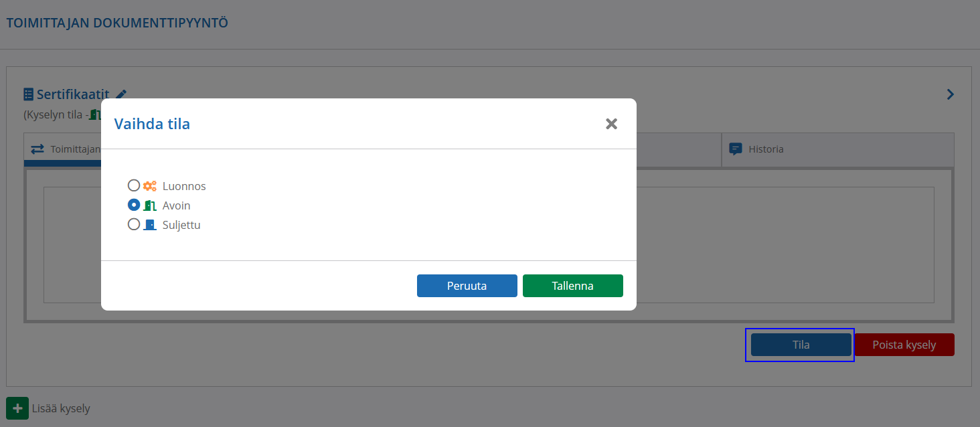Click the Sertifikaatit heading title
Viewport: 980px width, 427px height.
pos(72,94)
